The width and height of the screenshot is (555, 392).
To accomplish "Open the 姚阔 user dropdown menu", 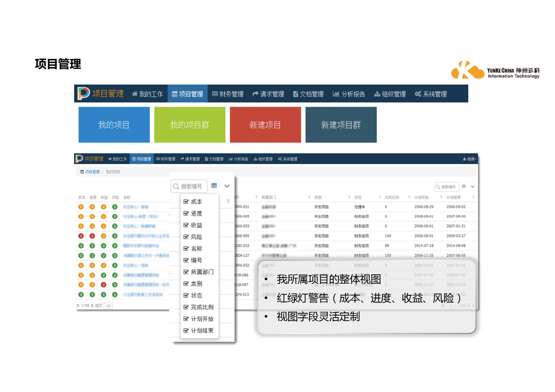I will [470, 159].
